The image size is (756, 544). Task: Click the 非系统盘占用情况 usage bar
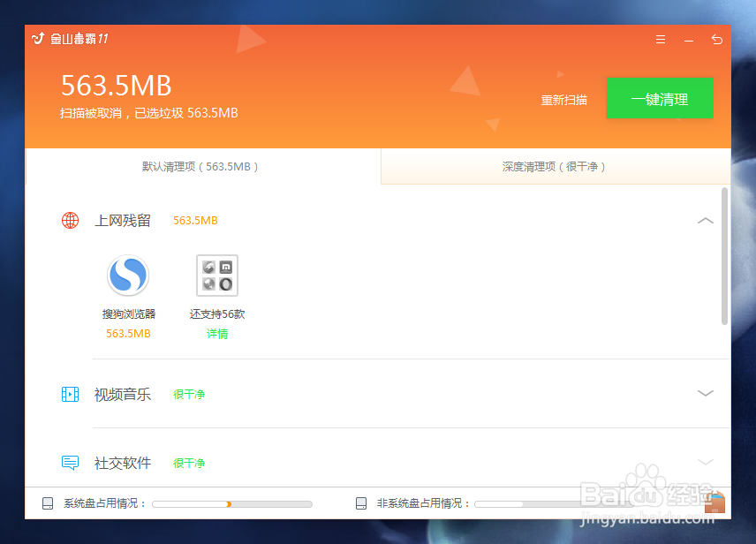click(x=553, y=504)
